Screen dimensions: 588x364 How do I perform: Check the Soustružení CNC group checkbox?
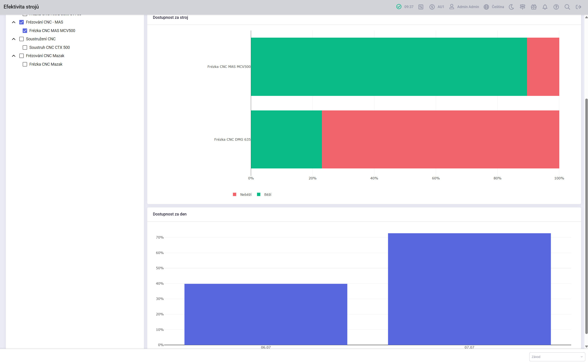(x=22, y=39)
